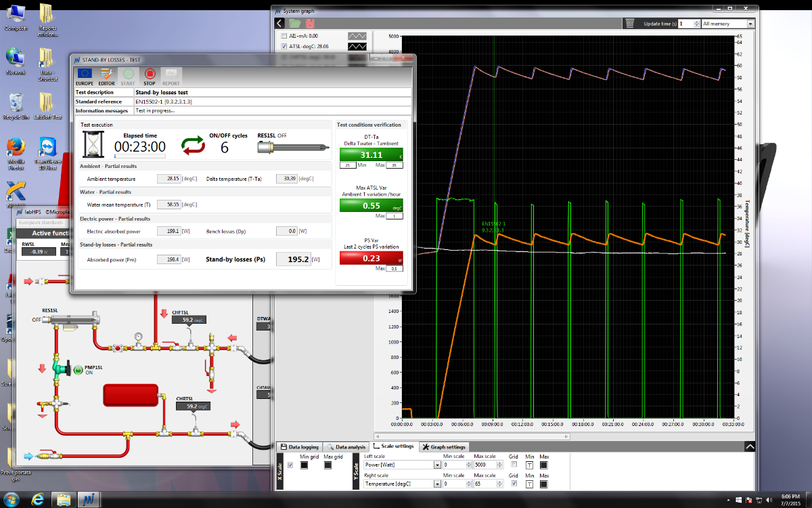Click right scale Min T button
Screen dimensions: 812x508
tap(529, 484)
